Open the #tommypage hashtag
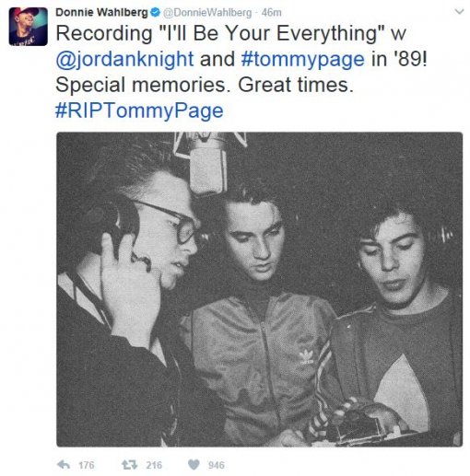470x476 pixels. (x=303, y=59)
